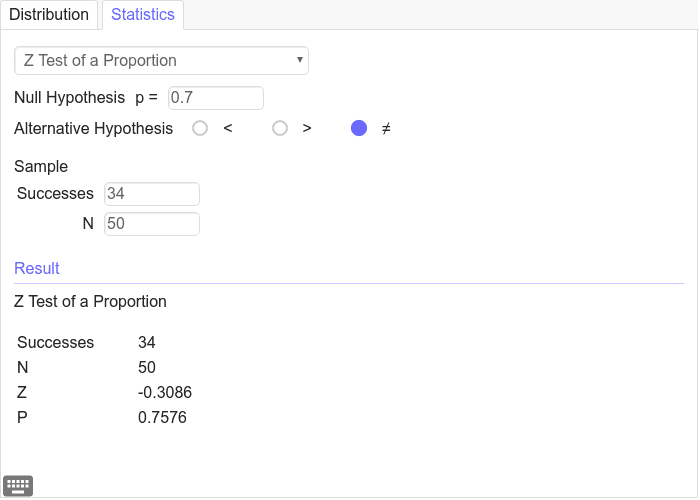Click the P value 0.7576
Viewport: 700px width, 500px height.
162,417
